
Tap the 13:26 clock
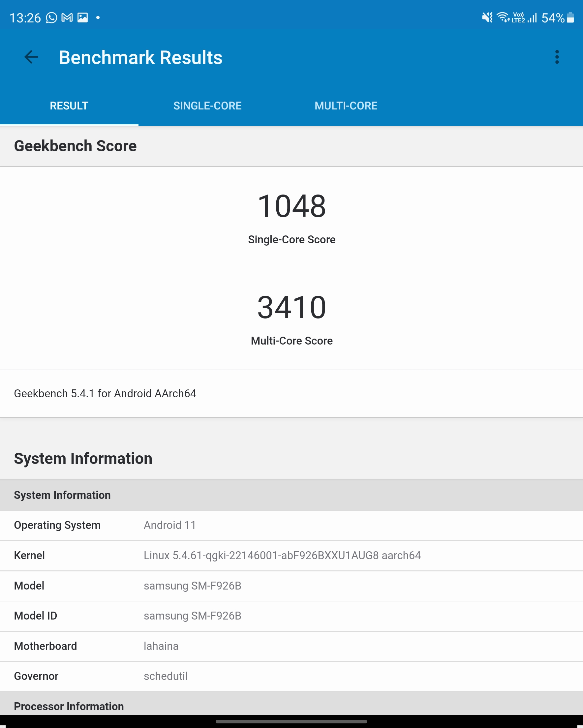point(25,18)
